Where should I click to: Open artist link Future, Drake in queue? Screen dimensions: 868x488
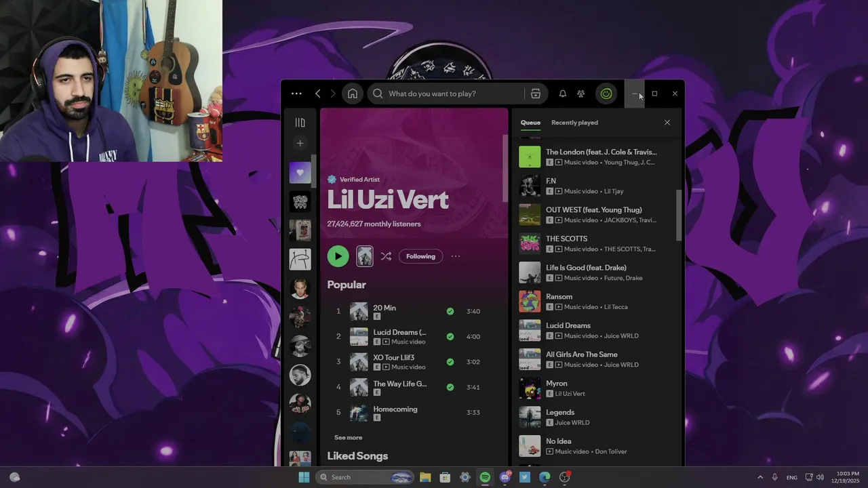point(623,278)
